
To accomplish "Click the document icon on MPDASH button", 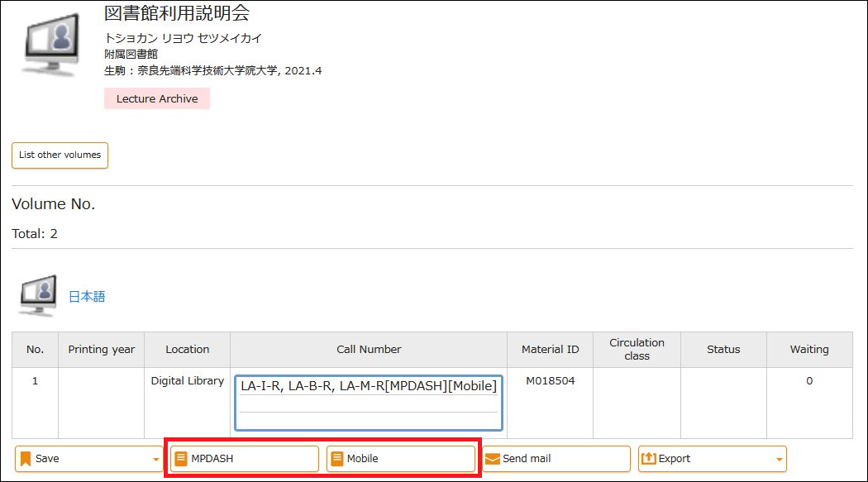I will (181, 459).
